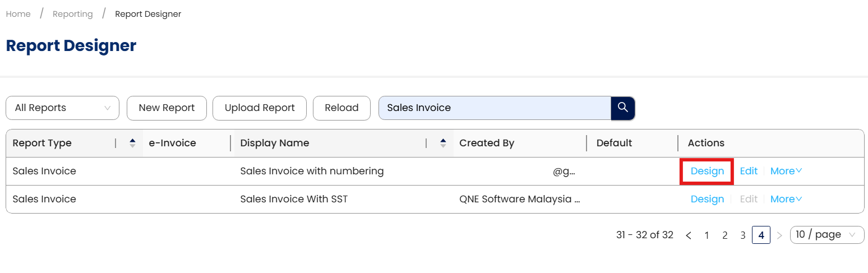Navigate to Home in the breadcrumb
This screenshot has height=273, width=868.
click(19, 14)
